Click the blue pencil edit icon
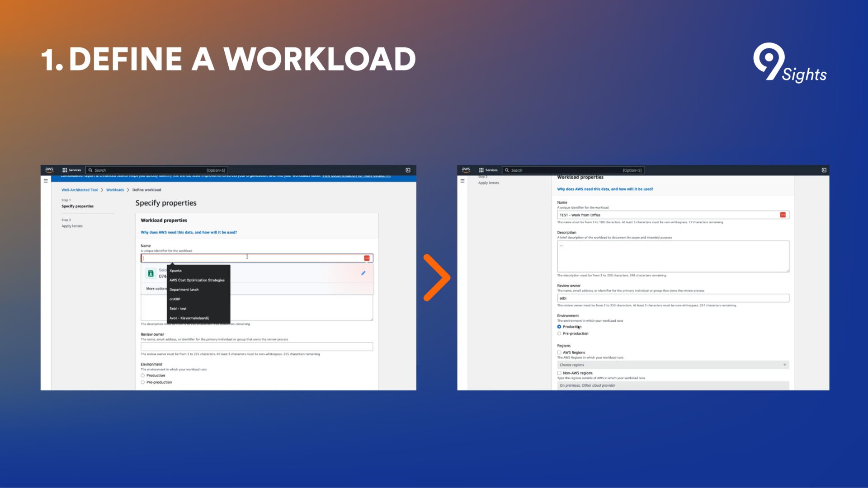This screenshot has width=868, height=488. pyautogui.click(x=363, y=273)
